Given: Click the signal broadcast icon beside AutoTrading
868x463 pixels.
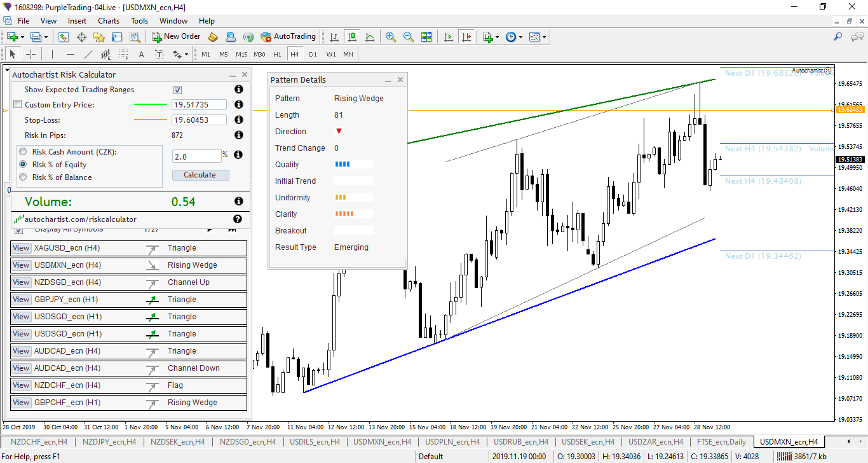Looking at the screenshot, I should (248, 37).
